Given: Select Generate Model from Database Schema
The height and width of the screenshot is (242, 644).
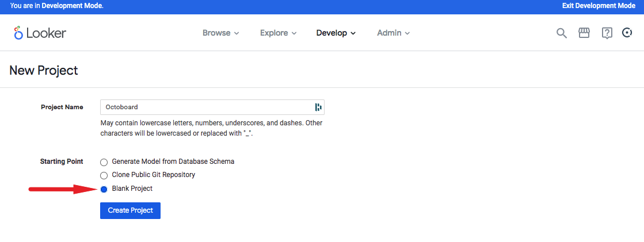Looking at the screenshot, I should coord(104,162).
